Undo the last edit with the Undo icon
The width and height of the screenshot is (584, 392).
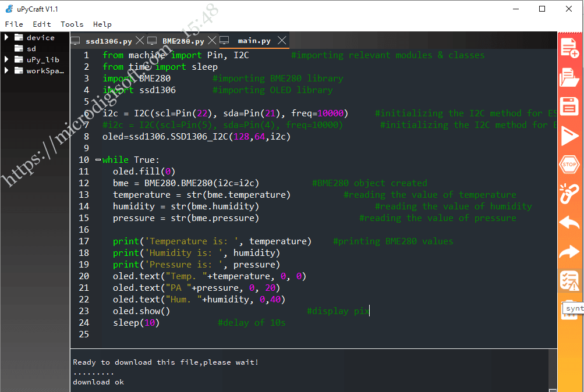[569, 223]
